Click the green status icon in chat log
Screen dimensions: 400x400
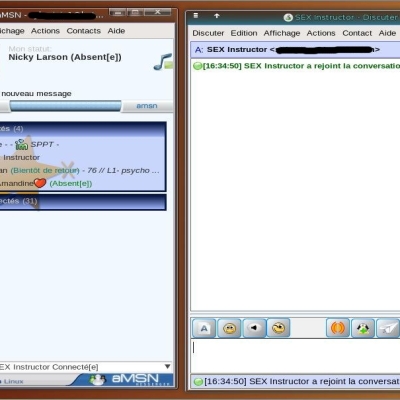[198, 66]
